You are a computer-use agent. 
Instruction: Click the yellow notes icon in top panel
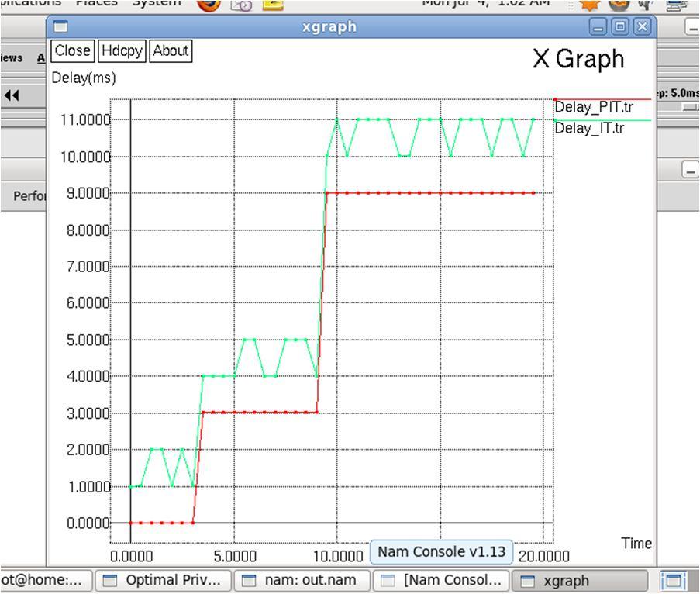click(273, 5)
